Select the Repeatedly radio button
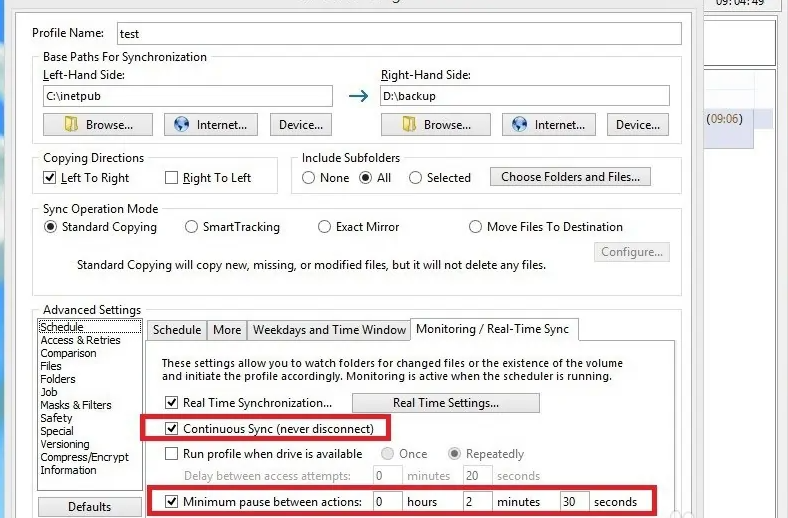Viewport: 788px width, 518px height. coord(454,454)
